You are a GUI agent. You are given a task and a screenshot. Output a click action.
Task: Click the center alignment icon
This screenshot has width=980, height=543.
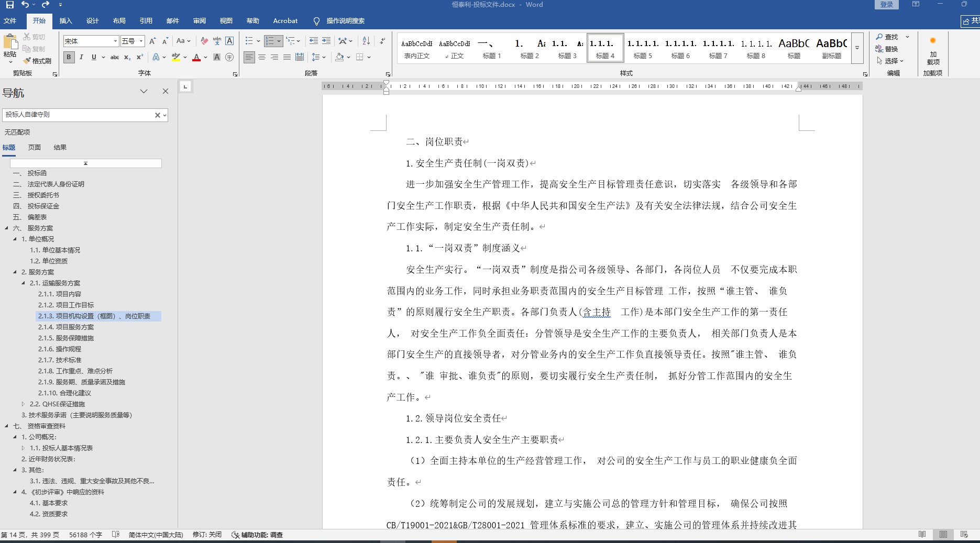point(262,57)
